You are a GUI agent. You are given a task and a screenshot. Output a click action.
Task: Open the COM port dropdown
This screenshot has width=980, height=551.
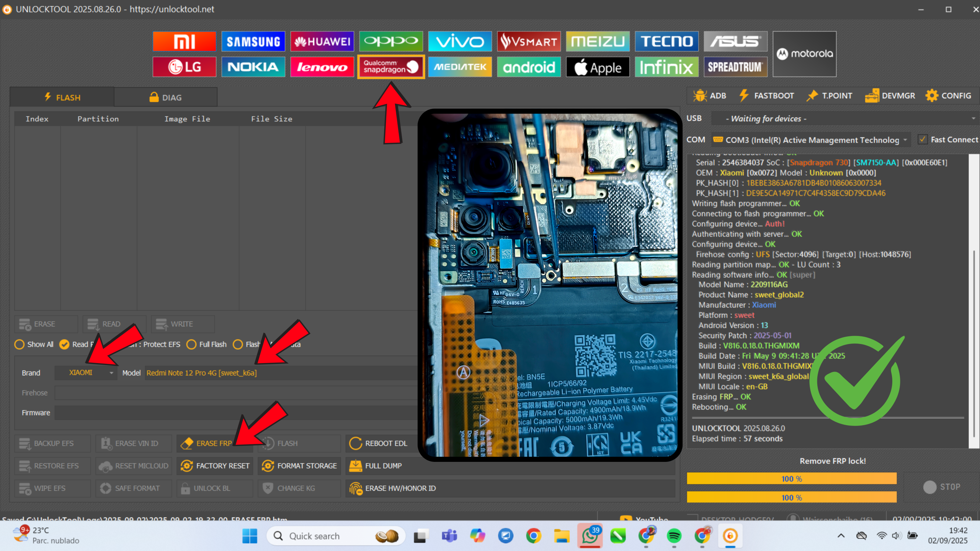810,140
